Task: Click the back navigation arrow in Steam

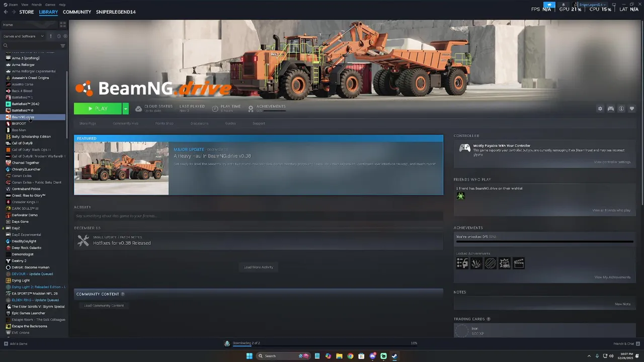Action: [6, 12]
